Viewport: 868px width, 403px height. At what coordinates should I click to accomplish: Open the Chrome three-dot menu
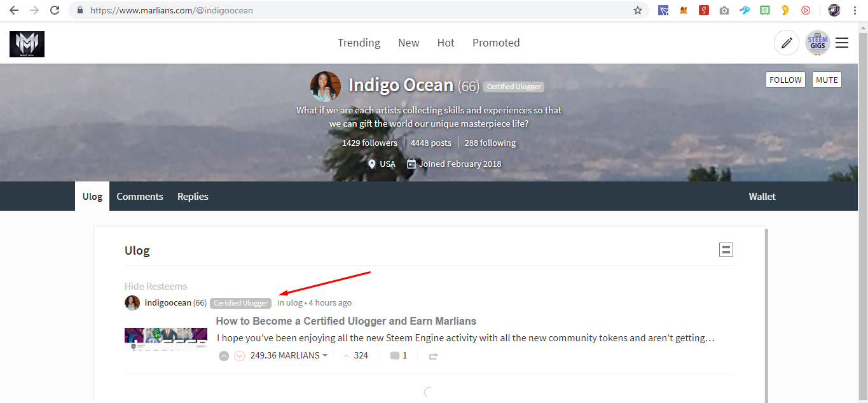point(855,10)
